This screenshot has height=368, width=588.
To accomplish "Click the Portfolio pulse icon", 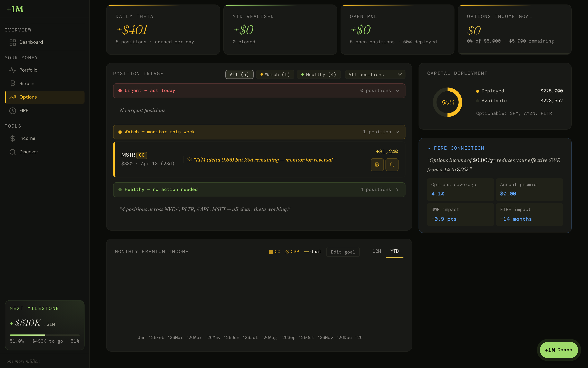I will pos(13,70).
